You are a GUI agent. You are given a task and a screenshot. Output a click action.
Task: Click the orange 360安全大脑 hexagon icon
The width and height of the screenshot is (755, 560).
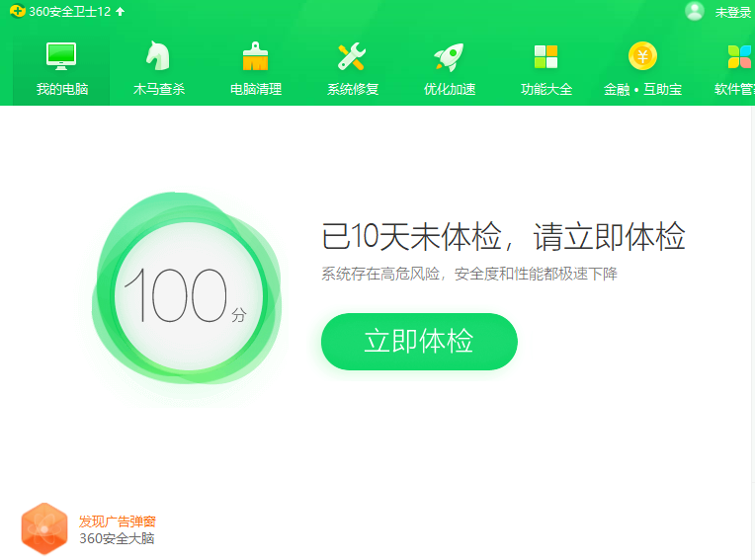44,528
